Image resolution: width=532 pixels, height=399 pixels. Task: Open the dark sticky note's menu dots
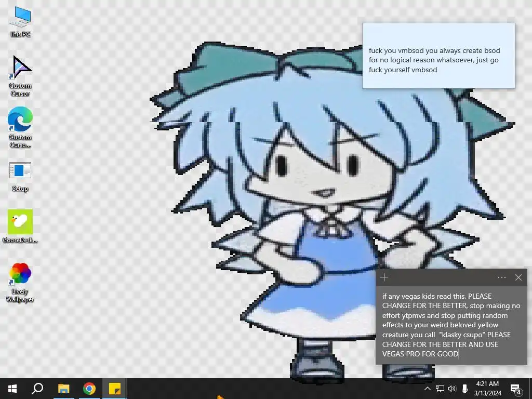coord(502,277)
